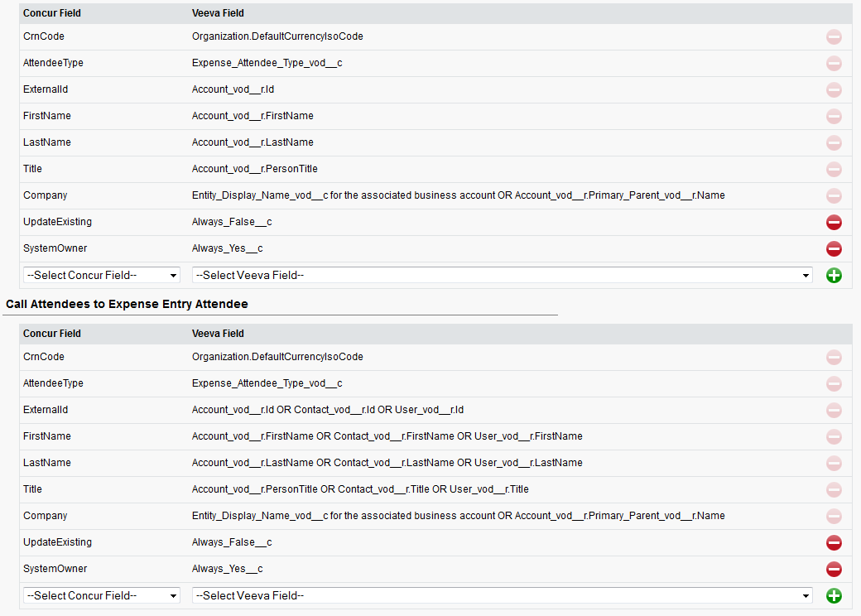Image resolution: width=861 pixels, height=616 pixels.
Task: Expand Select Concur Field dropdown under Call Attendees
Action: 102,595
